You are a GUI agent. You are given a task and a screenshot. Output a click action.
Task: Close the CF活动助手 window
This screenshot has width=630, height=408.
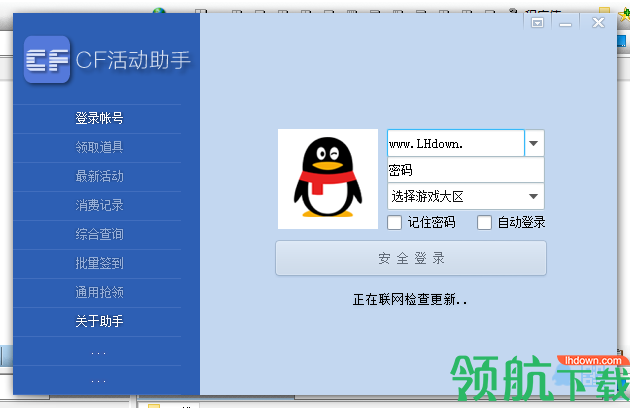point(598,23)
